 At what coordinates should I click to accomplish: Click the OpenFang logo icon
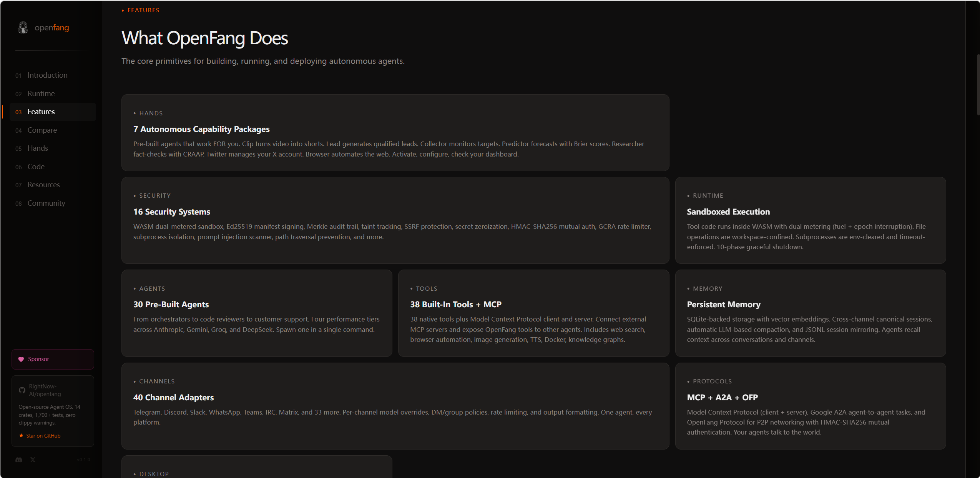click(x=23, y=27)
